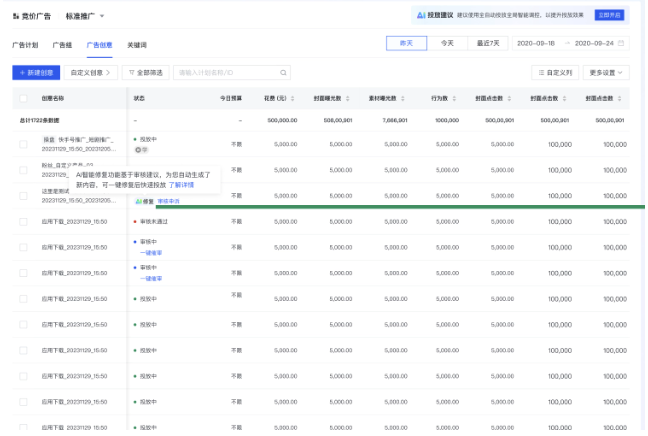This screenshot has height=436, width=648.
Task: Open the creative named 快手号推广
Action: coord(78,144)
